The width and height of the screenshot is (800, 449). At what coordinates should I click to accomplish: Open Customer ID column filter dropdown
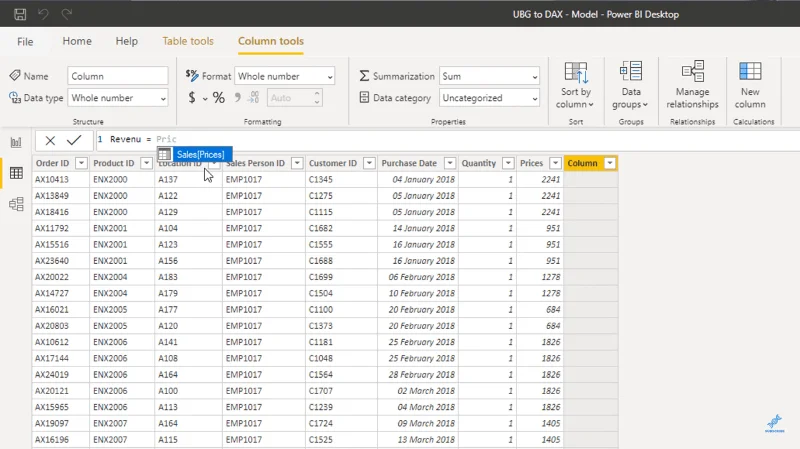(369, 163)
